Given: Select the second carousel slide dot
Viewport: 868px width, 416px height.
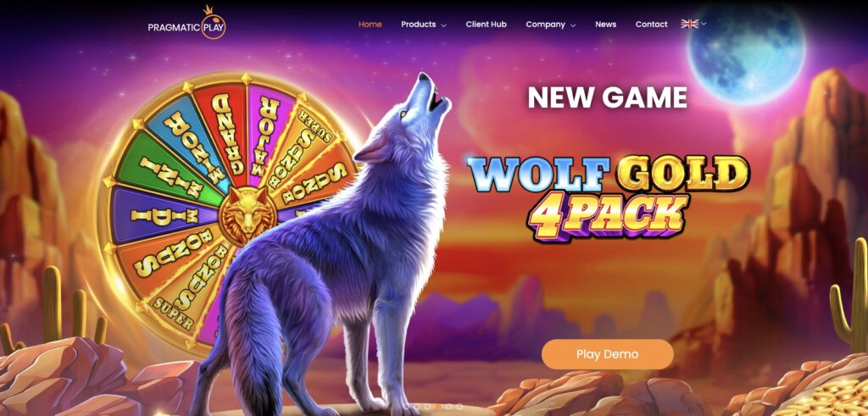Looking at the screenshot, I should point(427,407).
